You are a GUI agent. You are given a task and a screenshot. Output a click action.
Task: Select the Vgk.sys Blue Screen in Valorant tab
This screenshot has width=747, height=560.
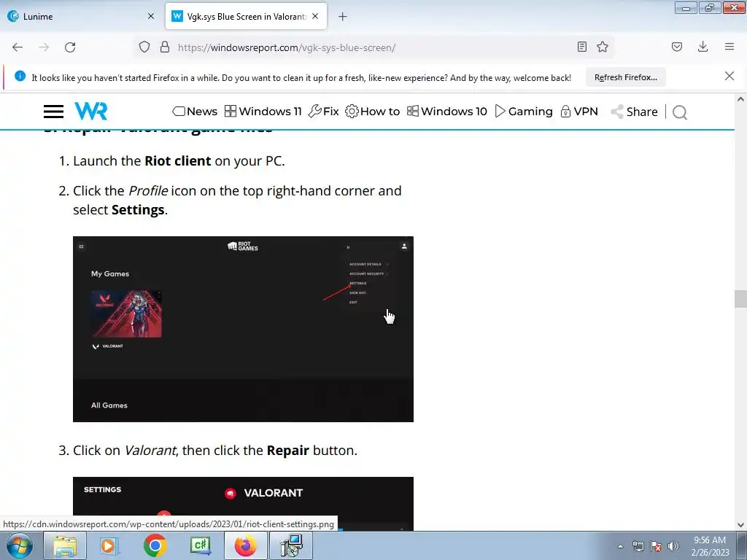pyautogui.click(x=246, y=16)
